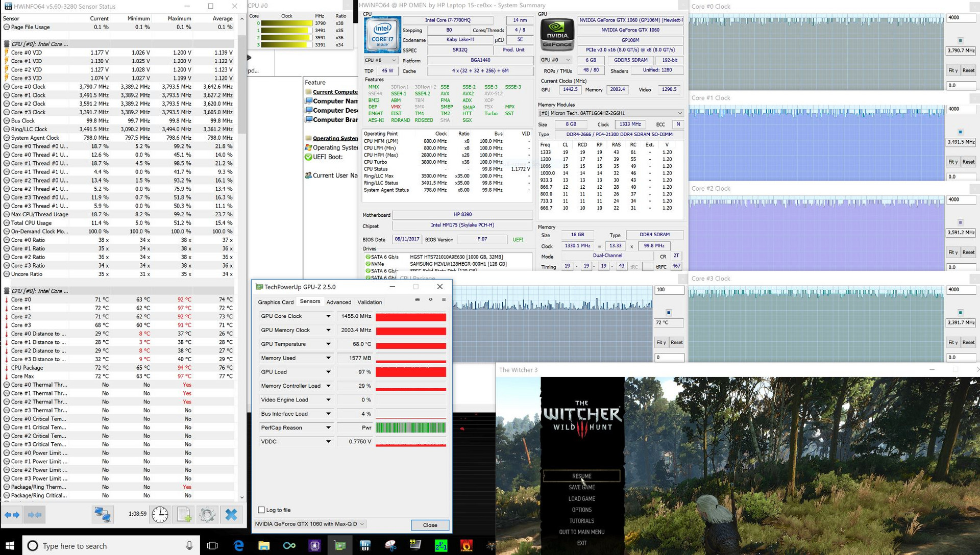Click the GPU-Z Close button
This screenshot has height=555, width=980.
(430, 525)
